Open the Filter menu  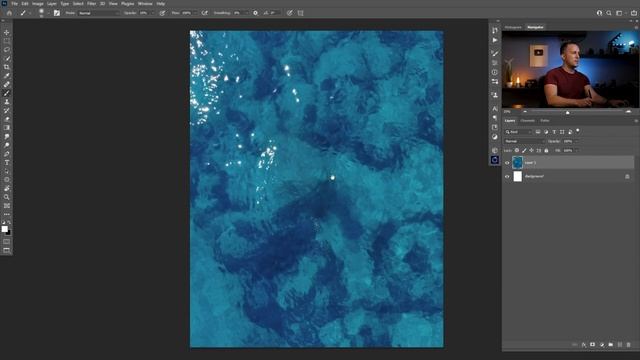tap(91, 4)
